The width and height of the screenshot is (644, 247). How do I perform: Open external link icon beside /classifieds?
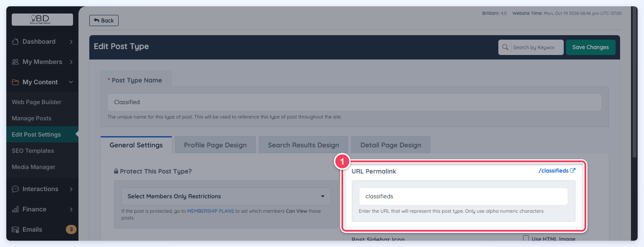(x=573, y=171)
